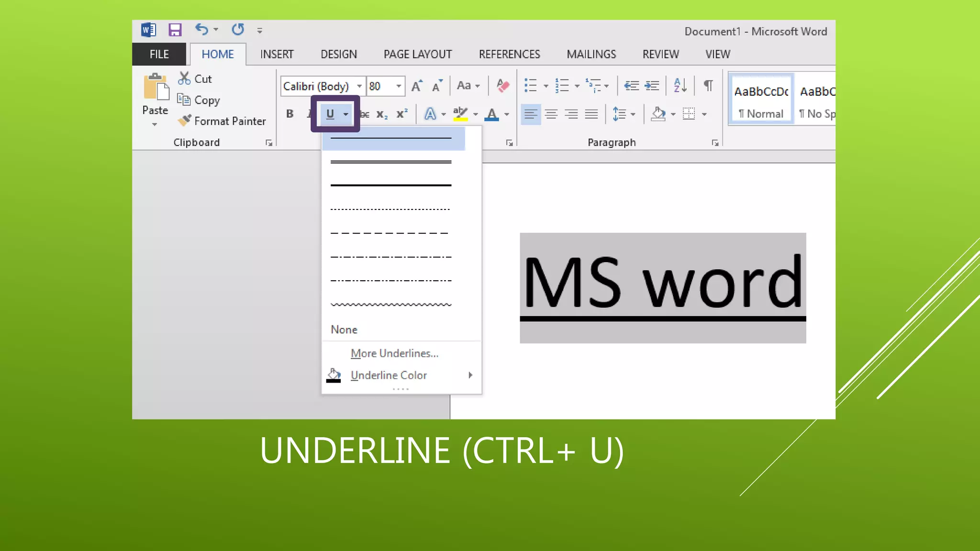The width and height of the screenshot is (980, 551).
Task: Click the Cut scissors icon
Action: pyautogui.click(x=184, y=78)
